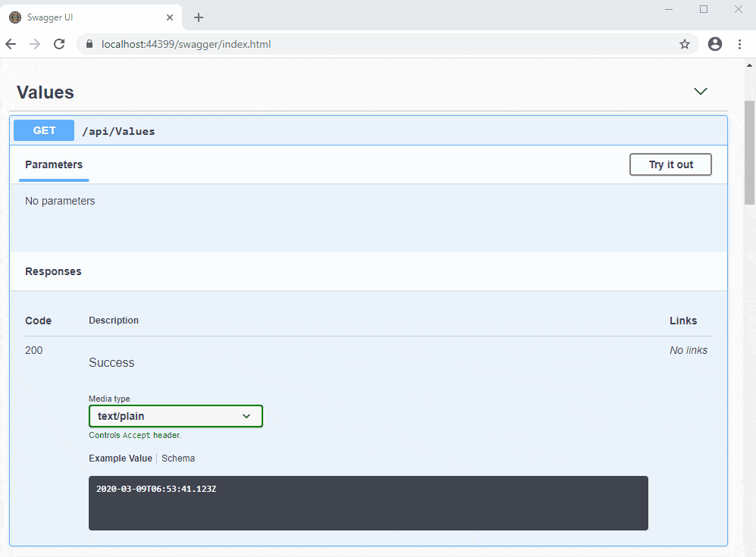756x557 pixels.
Task: Open the Media type dropdown
Action: [175, 416]
